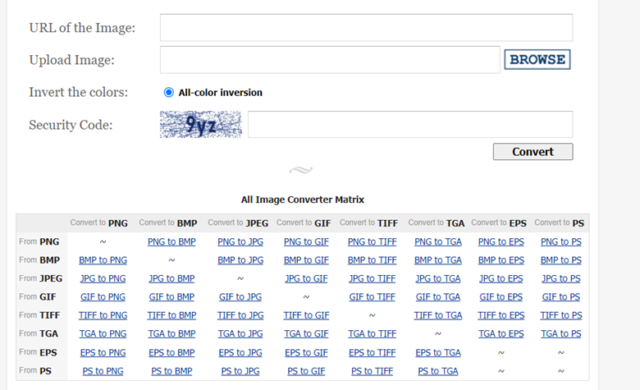Open the JPG to PNG link

[103, 279]
